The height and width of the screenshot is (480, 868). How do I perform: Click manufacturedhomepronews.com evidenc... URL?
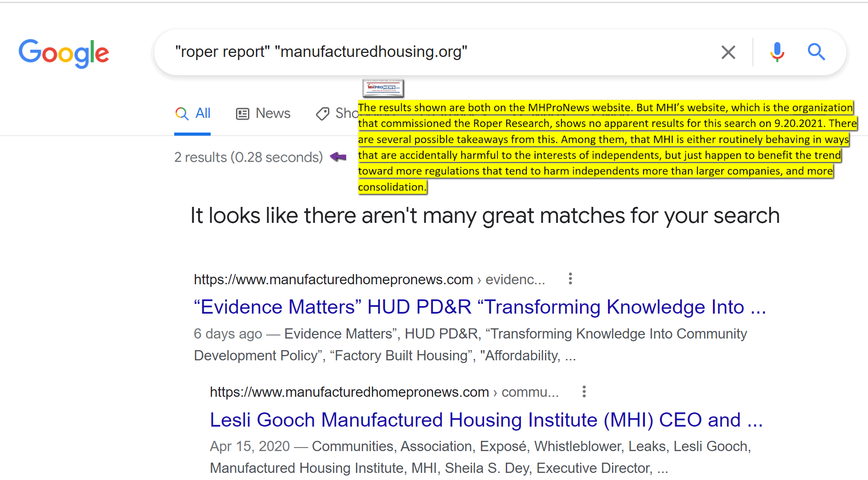[x=369, y=279]
